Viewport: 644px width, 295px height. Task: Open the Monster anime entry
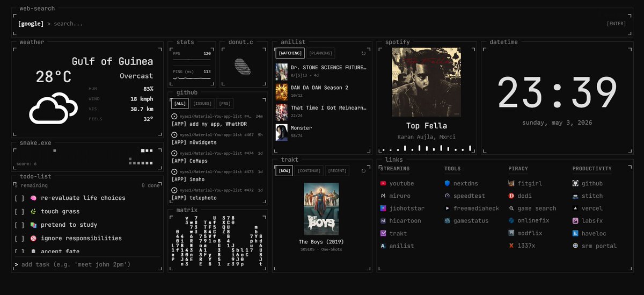pos(321,132)
